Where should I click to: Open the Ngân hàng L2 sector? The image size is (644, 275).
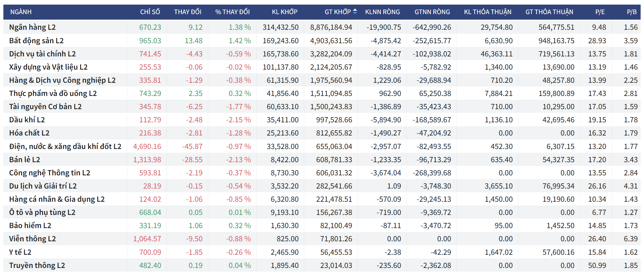point(33,27)
